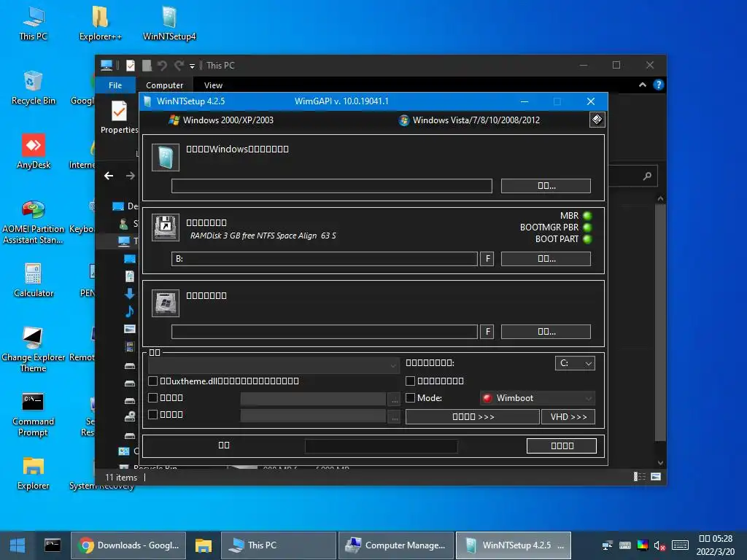Open quick access toolbar dropdown arrow

[192, 66]
